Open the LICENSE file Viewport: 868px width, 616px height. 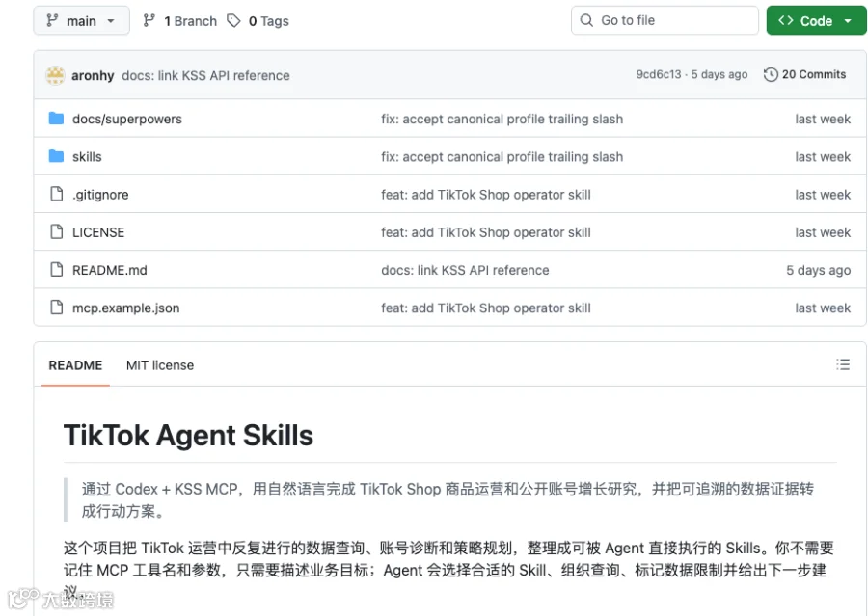98,232
